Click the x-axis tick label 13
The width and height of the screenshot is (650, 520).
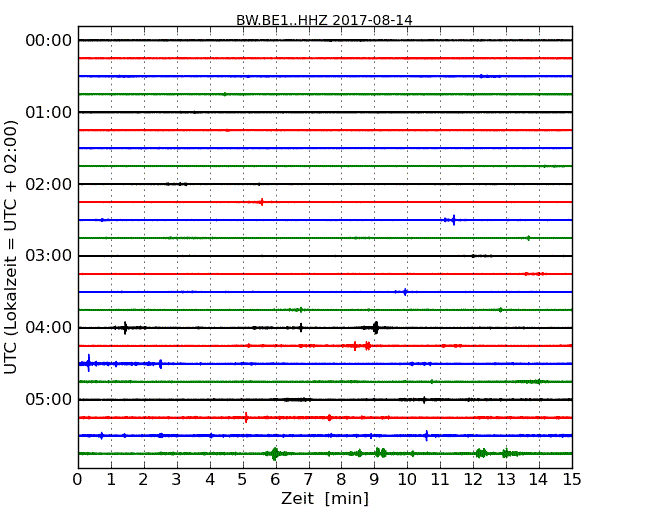[x=506, y=480]
